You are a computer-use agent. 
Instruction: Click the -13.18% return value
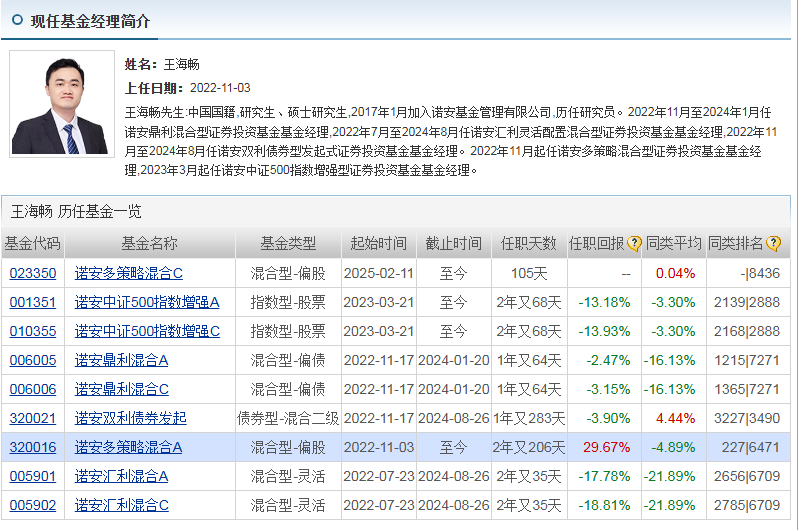click(605, 302)
